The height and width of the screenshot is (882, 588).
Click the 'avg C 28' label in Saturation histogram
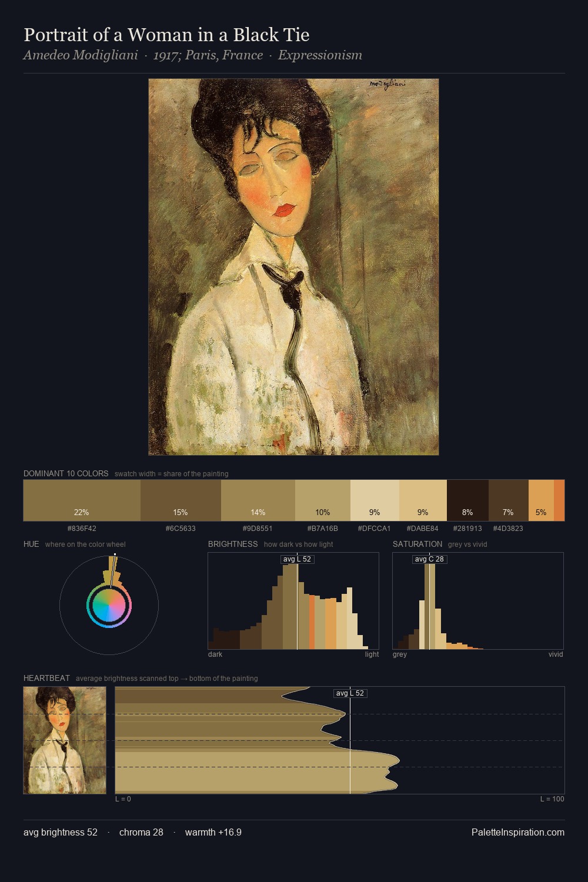point(429,559)
